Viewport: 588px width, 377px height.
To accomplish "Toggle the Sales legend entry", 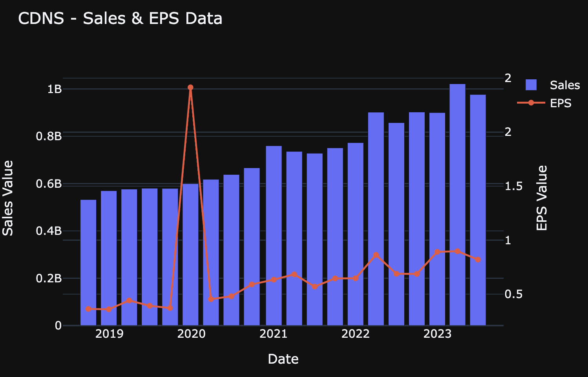I will (x=552, y=85).
